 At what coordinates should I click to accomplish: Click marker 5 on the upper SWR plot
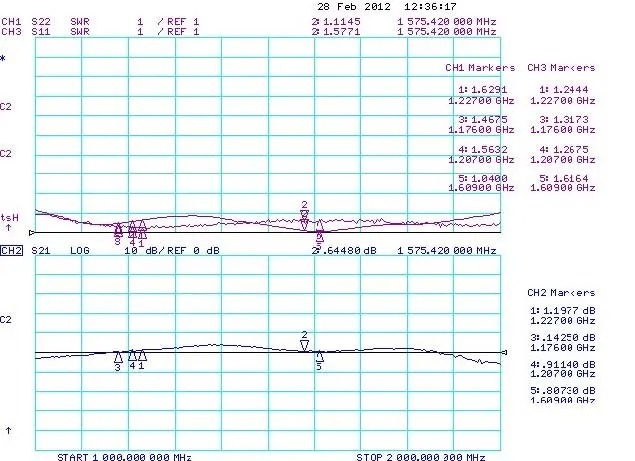[319, 236]
